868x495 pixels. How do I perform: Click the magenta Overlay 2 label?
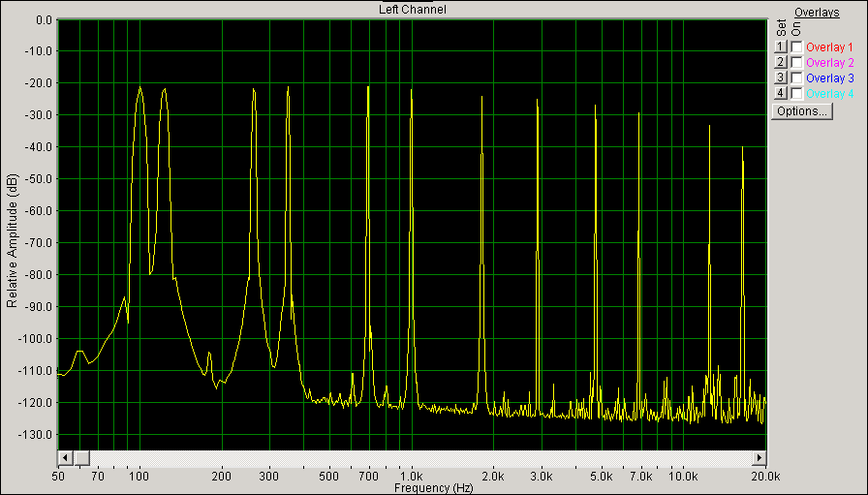[x=830, y=63]
